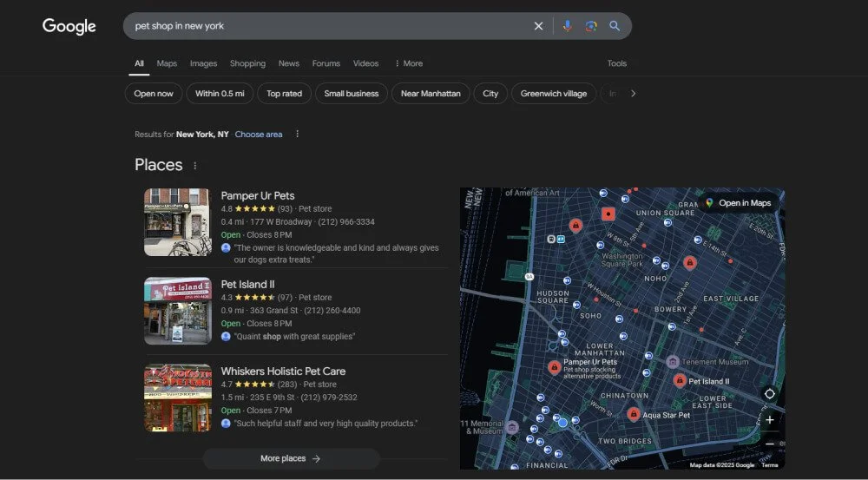This screenshot has height=480, width=868.
Task: Click the Choose area link
Action: [x=259, y=135]
